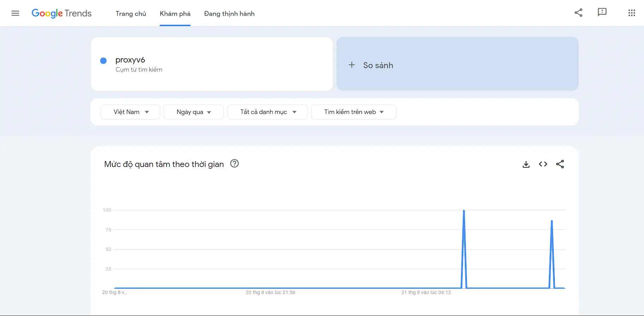Click the plus icon in So sánh
Image resolution: width=644 pixels, height=316 pixels.
(352, 65)
